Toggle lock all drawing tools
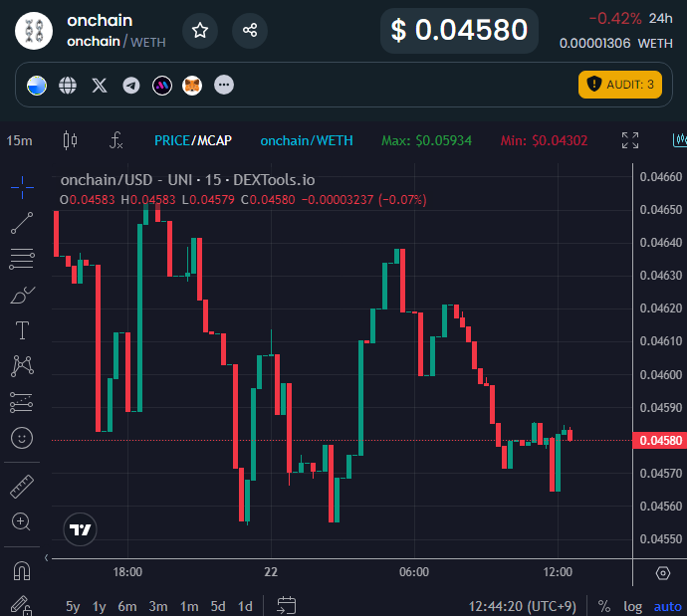The width and height of the screenshot is (687, 616). click(21, 606)
